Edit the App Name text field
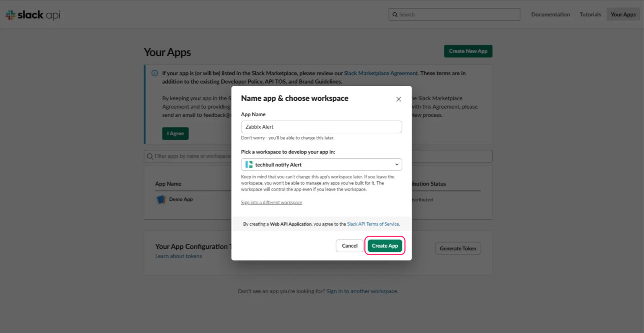Screen dimensions: 644x333 [321, 127]
